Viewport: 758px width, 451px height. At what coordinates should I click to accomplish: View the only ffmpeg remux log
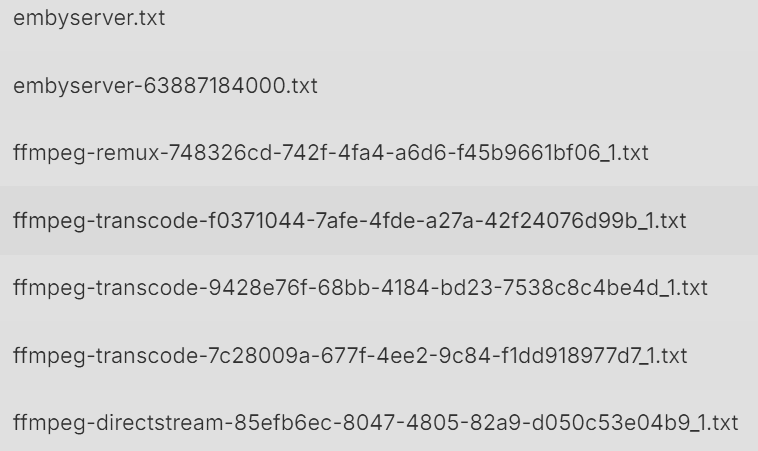click(379, 153)
